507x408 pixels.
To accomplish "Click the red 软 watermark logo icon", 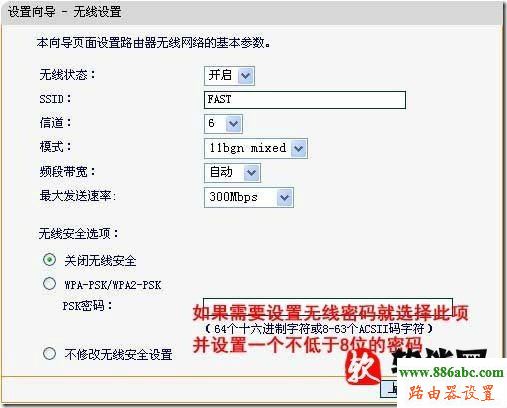I will [363, 368].
